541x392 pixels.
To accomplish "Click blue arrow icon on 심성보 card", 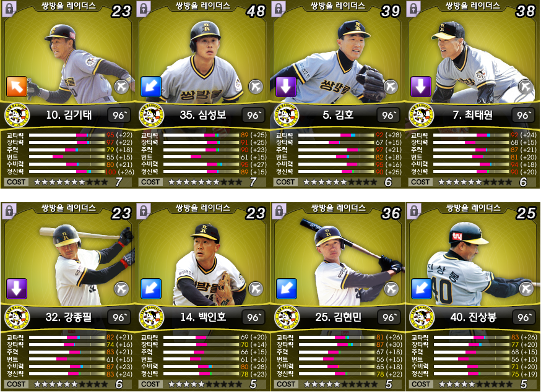I will (x=151, y=86).
